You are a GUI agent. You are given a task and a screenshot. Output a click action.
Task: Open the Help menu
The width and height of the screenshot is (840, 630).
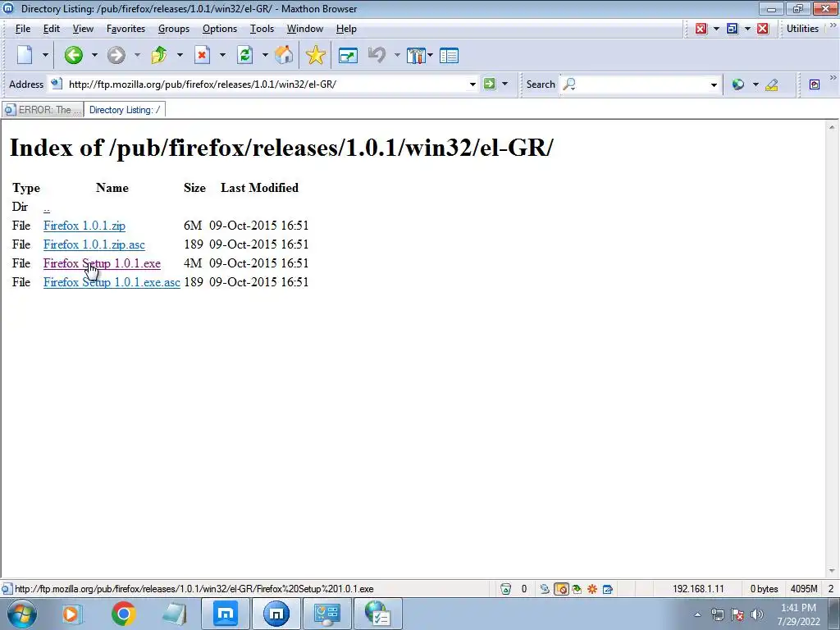pyautogui.click(x=346, y=29)
